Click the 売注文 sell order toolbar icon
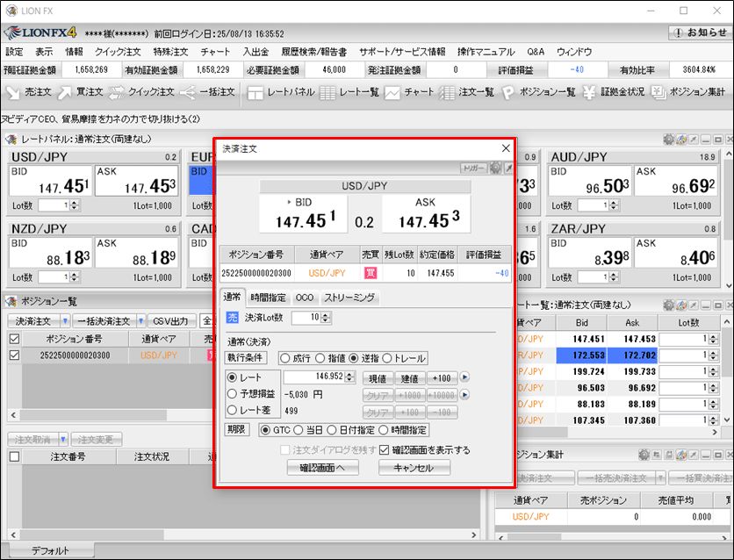 (x=28, y=91)
